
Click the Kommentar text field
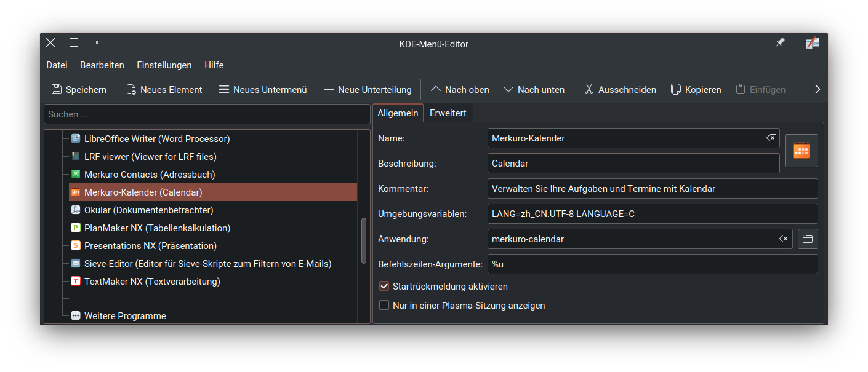[653, 189]
